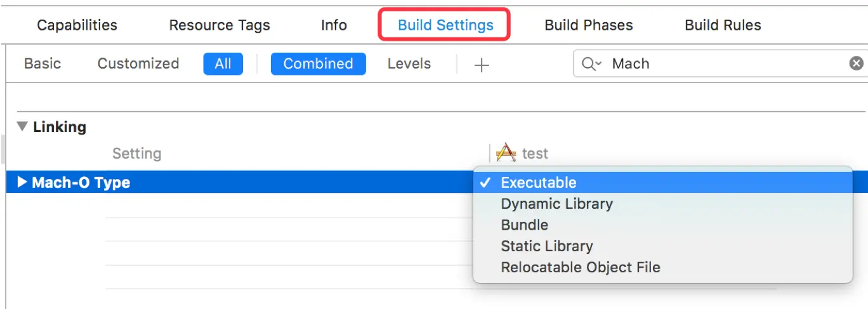Click into the Mach search field
Screen dimensions: 868x309
tap(723, 63)
